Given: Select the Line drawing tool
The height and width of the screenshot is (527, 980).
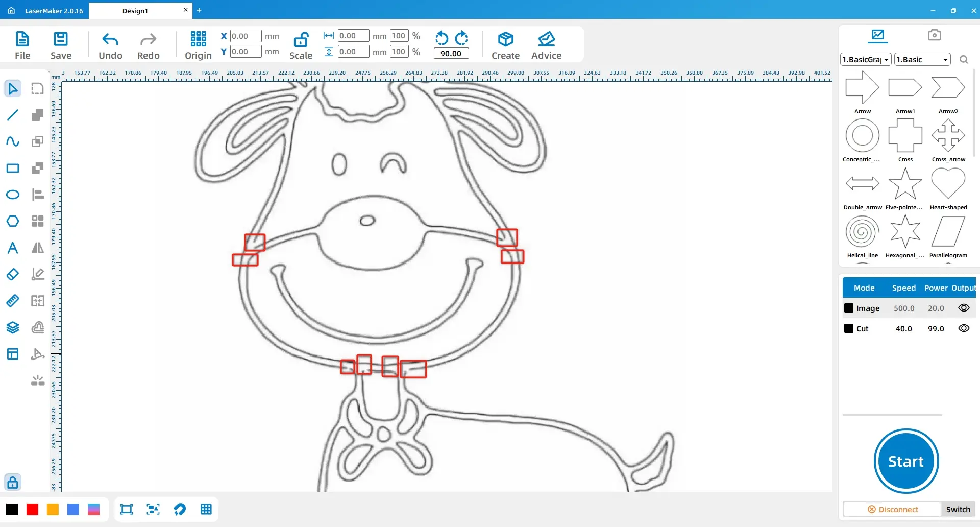Looking at the screenshot, I should 13,115.
